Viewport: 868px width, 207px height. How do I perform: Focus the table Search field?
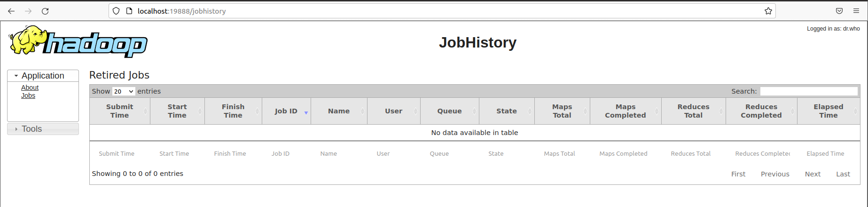(809, 91)
